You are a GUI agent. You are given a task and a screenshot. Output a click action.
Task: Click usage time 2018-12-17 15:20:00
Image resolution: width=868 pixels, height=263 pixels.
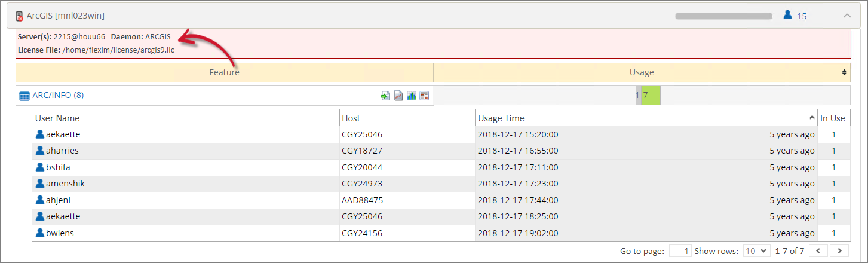tap(518, 134)
